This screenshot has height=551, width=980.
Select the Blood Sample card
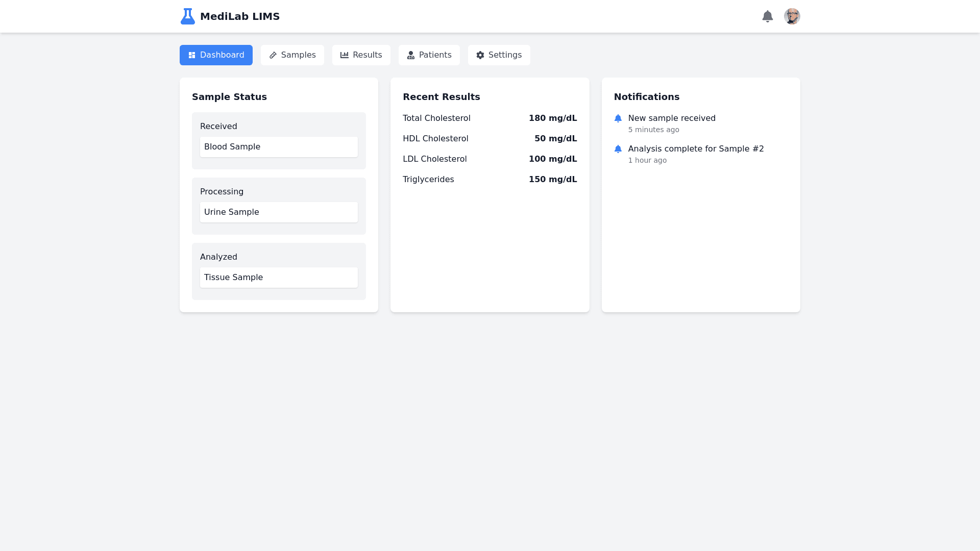click(x=279, y=147)
